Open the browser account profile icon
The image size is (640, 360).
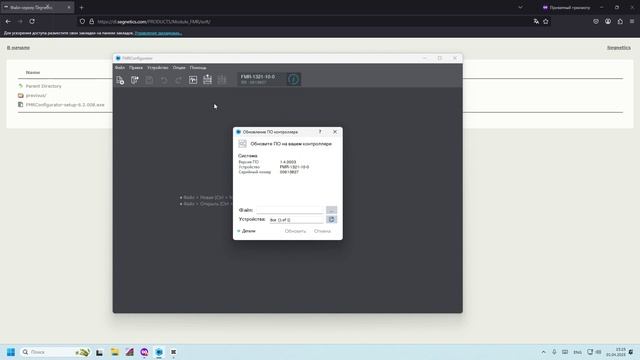coord(608,21)
